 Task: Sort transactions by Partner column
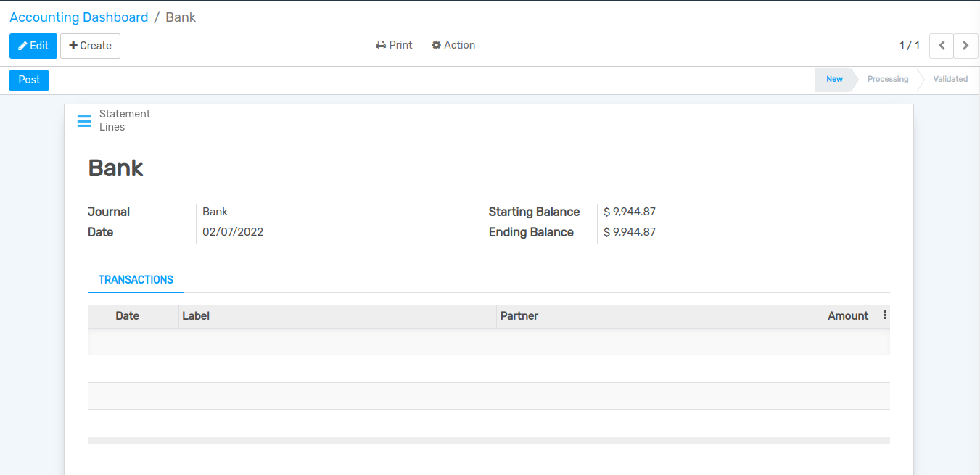tap(519, 316)
